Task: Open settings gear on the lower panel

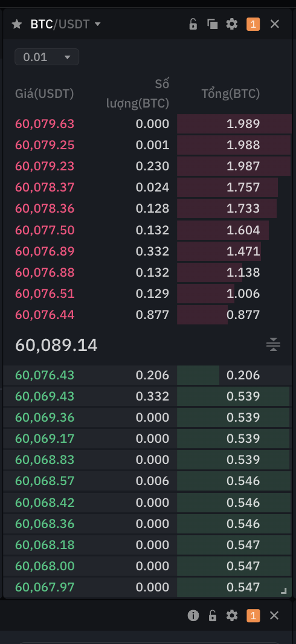Action: pyautogui.click(x=232, y=615)
